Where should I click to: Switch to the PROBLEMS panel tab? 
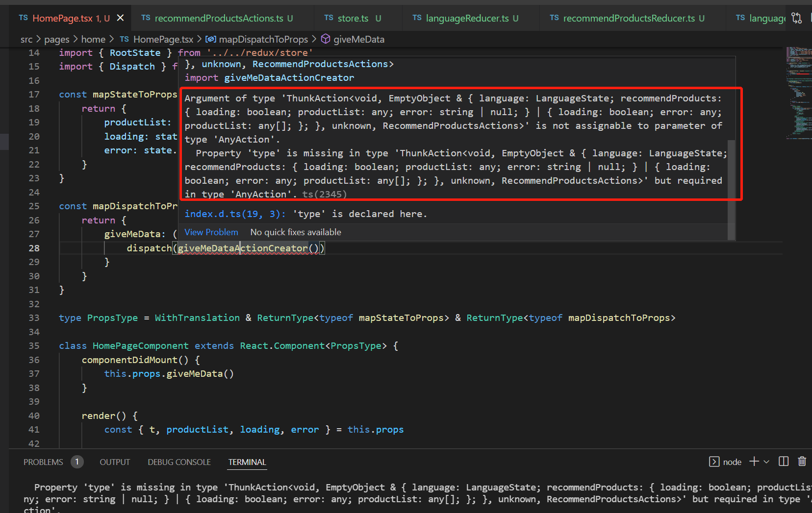point(43,462)
